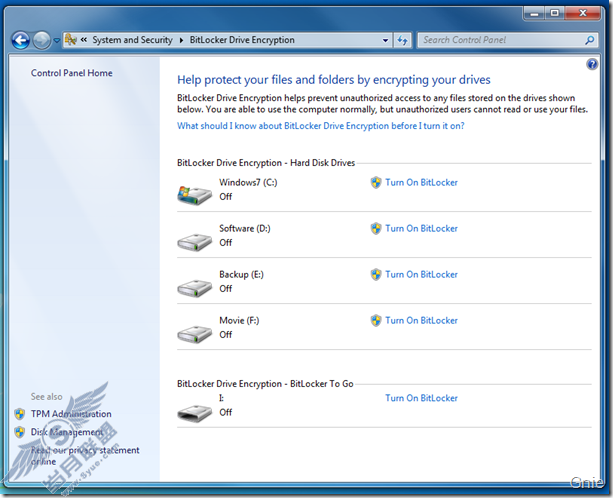Click the Windows7 (C:) drive icon

[x=194, y=195]
